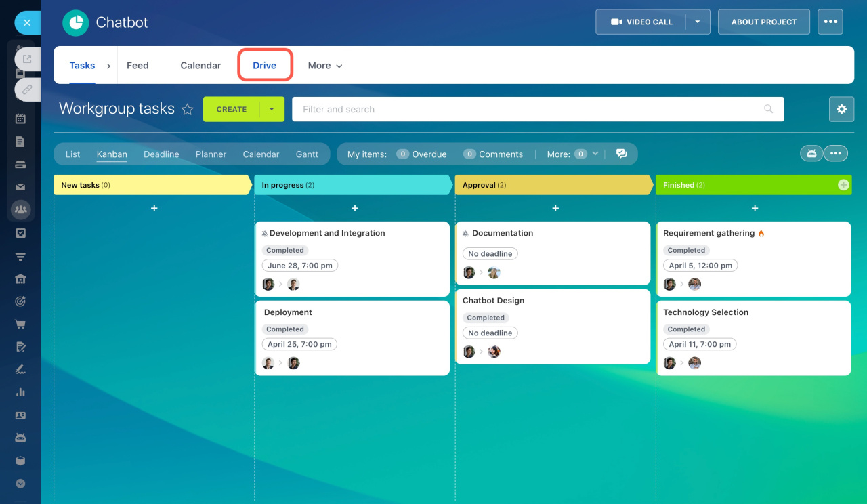The width and height of the screenshot is (867, 504).
Task: Open the Chatbot Design task card
Action: (493, 301)
